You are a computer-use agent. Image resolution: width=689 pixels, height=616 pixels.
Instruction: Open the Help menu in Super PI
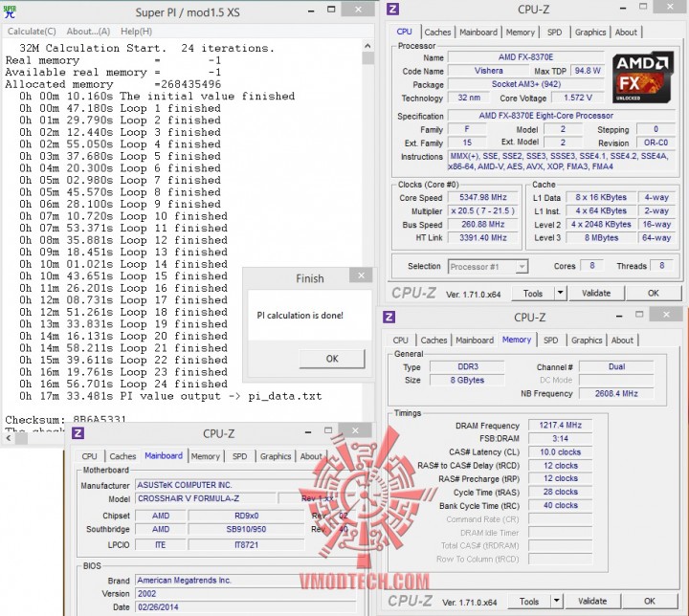click(x=136, y=32)
